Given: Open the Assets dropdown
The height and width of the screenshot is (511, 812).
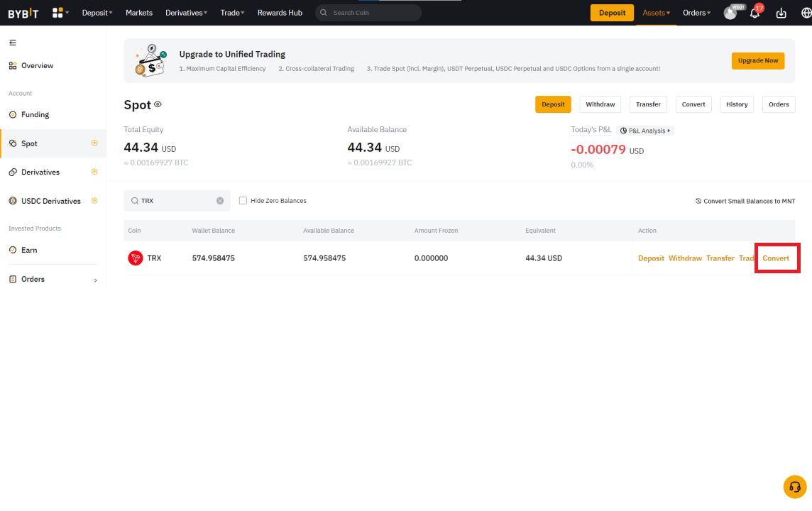Looking at the screenshot, I should point(656,13).
